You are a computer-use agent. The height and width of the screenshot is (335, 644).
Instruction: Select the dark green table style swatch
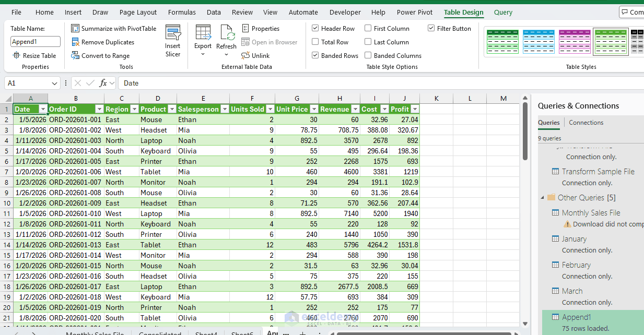[502, 42]
